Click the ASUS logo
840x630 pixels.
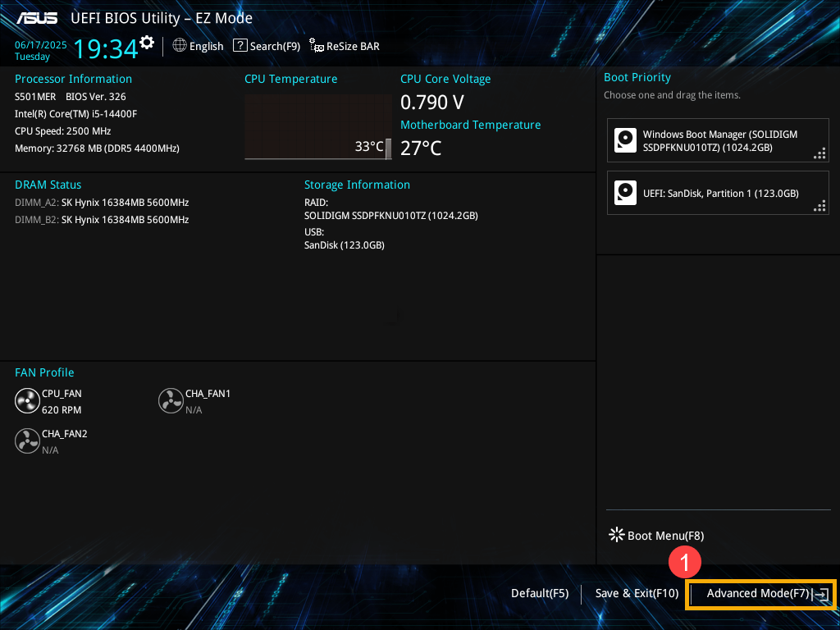point(37,18)
